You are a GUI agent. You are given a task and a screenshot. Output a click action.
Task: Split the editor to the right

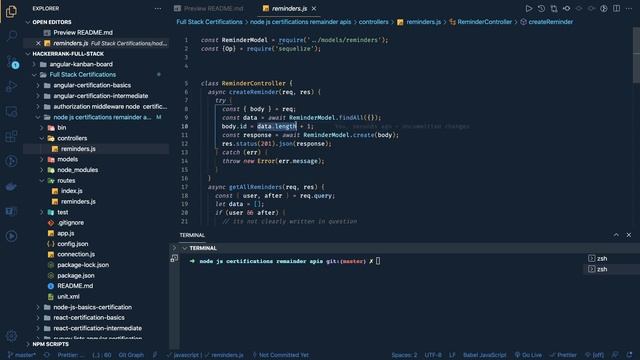tap(616, 8)
